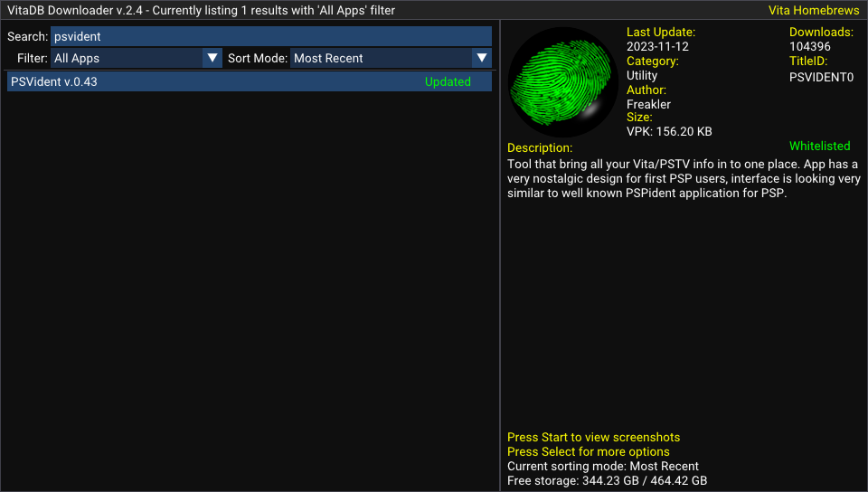Screen dimensions: 868x492
Task: Click the VitaDB Downloader title bar text
Action: [x=202, y=10]
